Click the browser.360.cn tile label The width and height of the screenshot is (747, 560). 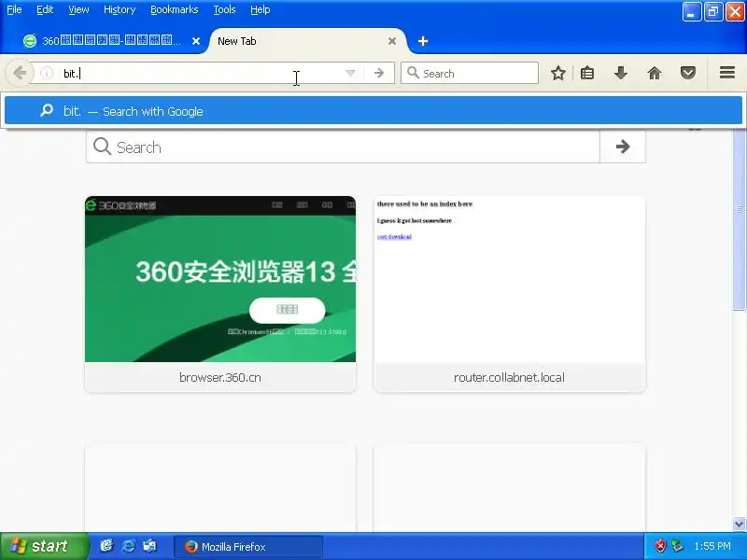pyautogui.click(x=220, y=377)
